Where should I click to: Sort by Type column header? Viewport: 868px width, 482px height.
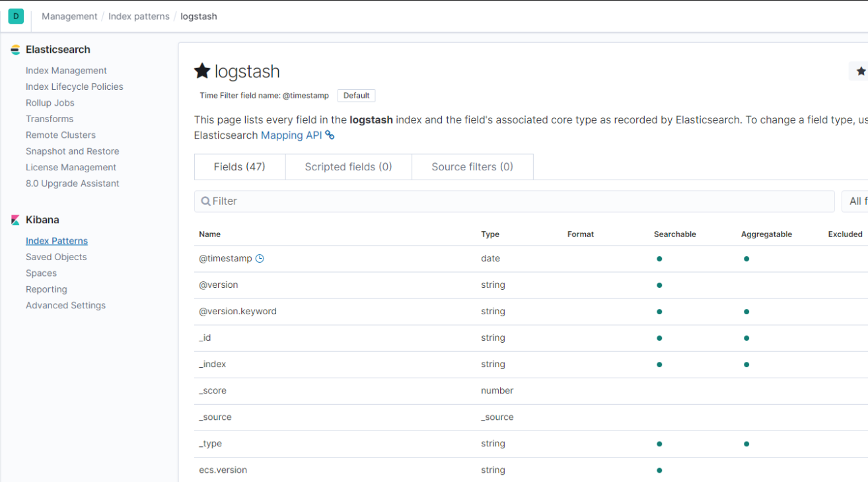point(490,234)
